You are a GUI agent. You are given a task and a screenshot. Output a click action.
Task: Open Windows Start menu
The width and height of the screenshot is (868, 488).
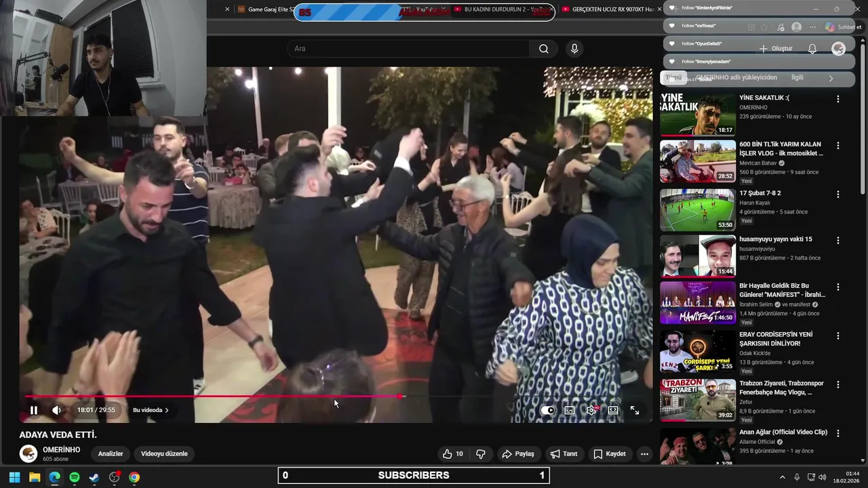pos(14,477)
